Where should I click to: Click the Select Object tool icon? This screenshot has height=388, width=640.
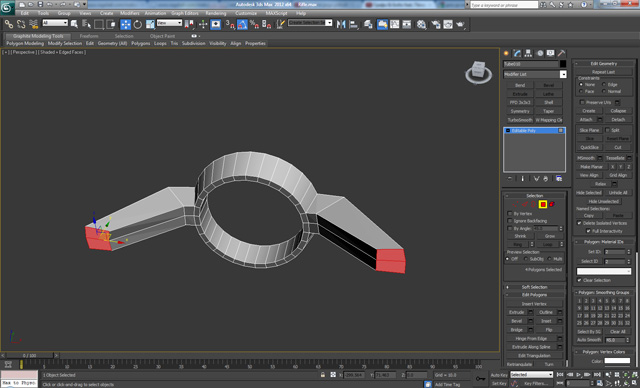[x=74, y=24]
